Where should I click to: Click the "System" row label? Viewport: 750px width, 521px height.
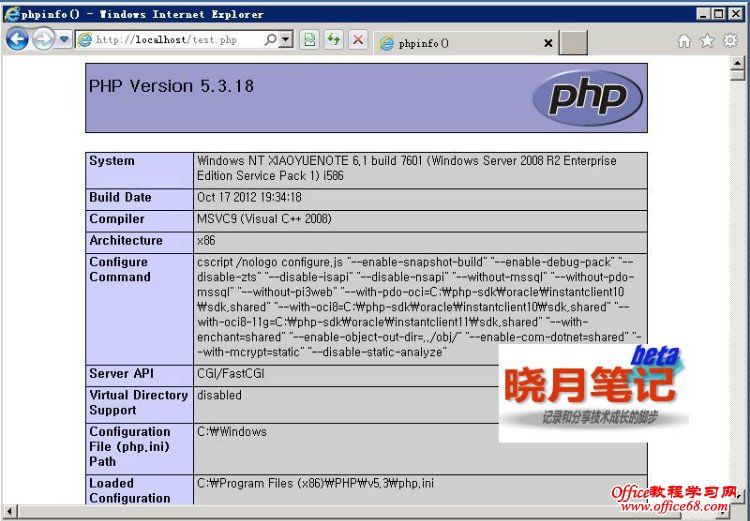click(x=111, y=161)
